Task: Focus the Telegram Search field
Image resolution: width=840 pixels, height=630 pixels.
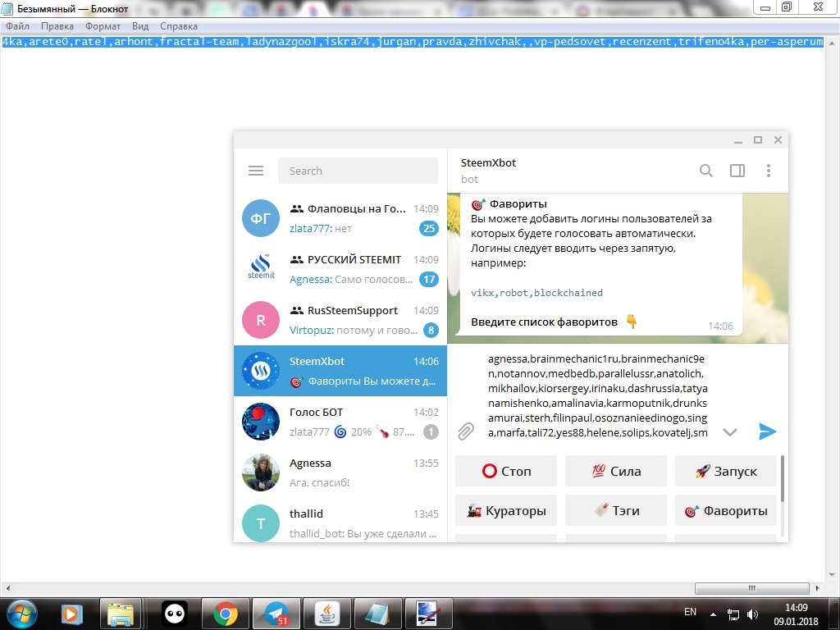Action: 358,171
